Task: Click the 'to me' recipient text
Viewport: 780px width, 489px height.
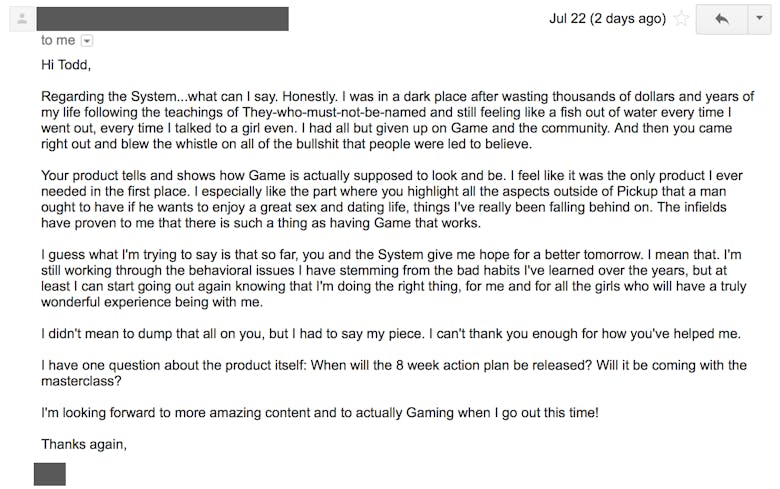Action: [58, 41]
